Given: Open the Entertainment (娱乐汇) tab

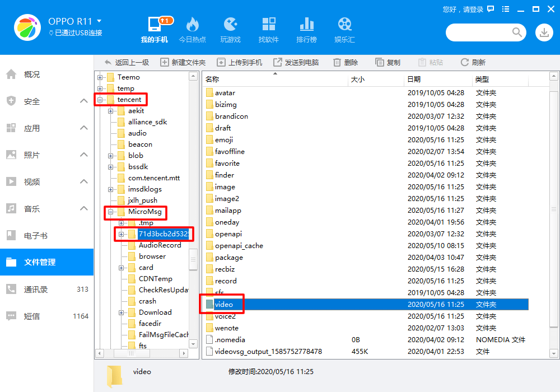Looking at the screenshot, I should point(344,30).
